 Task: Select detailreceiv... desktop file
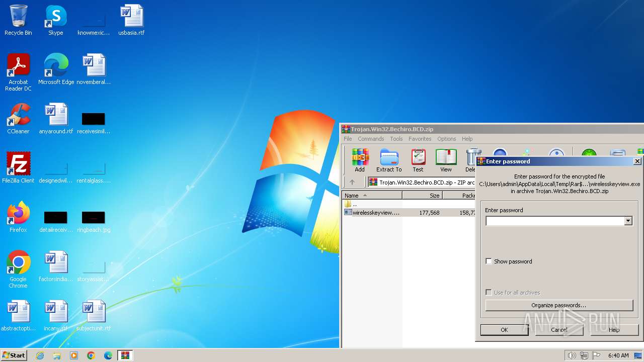[x=56, y=221]
